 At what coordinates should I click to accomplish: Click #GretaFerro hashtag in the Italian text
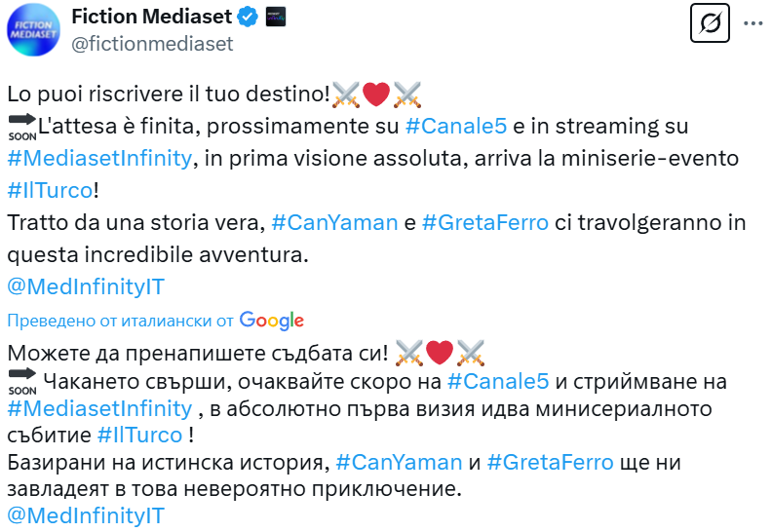pos(485,222)
